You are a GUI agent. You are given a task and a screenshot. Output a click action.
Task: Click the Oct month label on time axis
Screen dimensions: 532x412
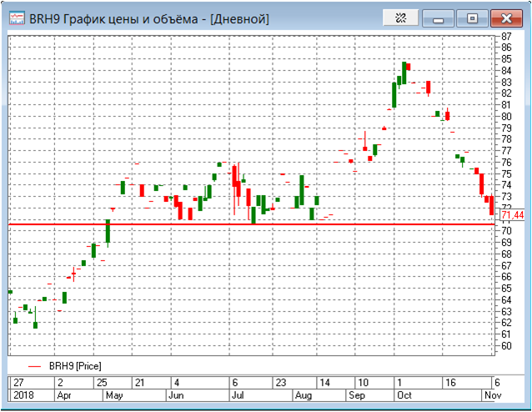405,397
